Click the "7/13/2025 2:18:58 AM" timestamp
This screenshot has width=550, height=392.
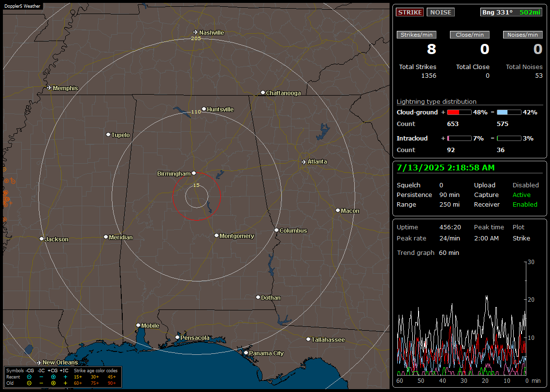(x=446, y=168)
